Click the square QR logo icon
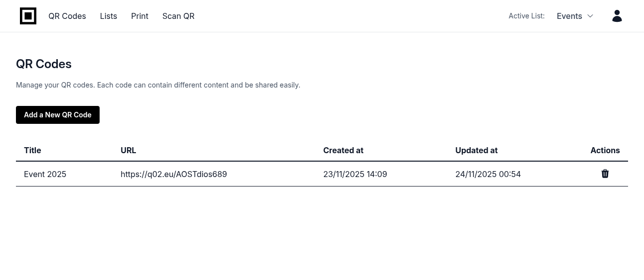Image resolution: width=644 pixels, height=280 pixels. [x=28, y=16]
